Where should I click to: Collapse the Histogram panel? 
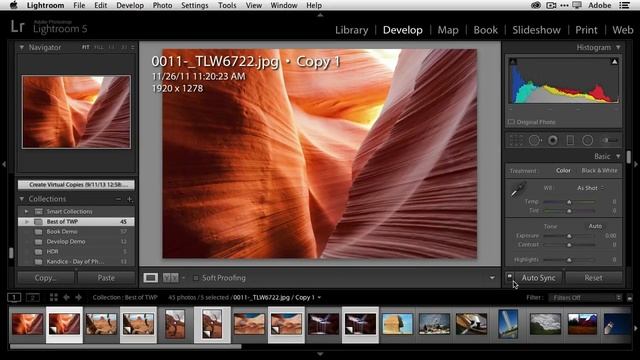coord(618,47)
